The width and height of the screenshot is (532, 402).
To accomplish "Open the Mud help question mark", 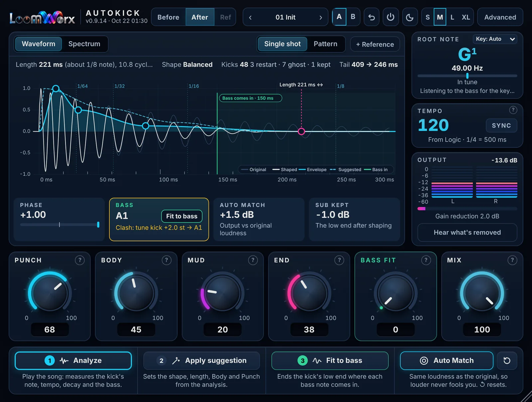I will point(253,260).
